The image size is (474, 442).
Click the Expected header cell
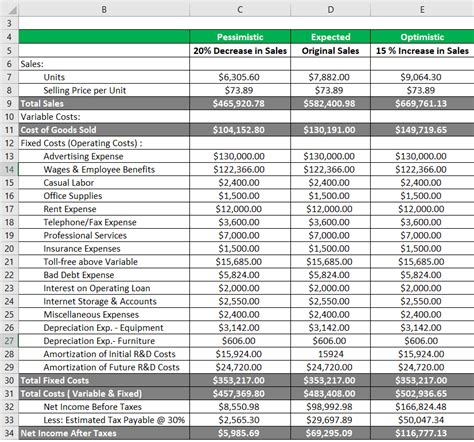point(330,37)
